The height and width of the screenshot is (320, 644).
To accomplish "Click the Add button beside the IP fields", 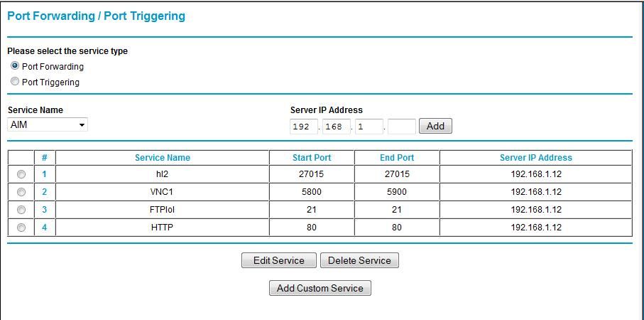I will [x=435, y=126].
